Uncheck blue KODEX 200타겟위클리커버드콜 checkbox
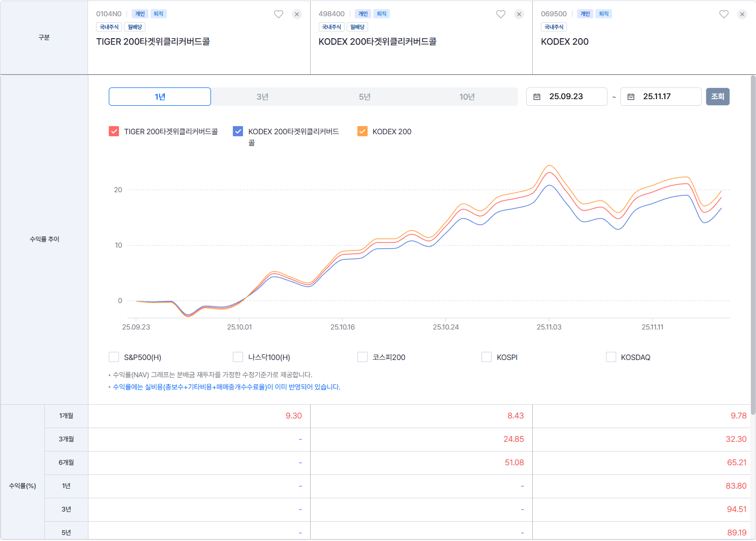 click(x=238, y=132)
